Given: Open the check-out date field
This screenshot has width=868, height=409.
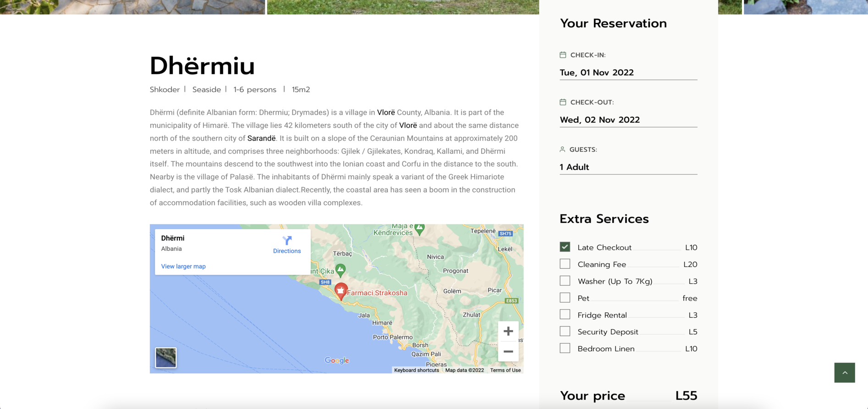Looking at the screenshot, I should tap(628, 120).
